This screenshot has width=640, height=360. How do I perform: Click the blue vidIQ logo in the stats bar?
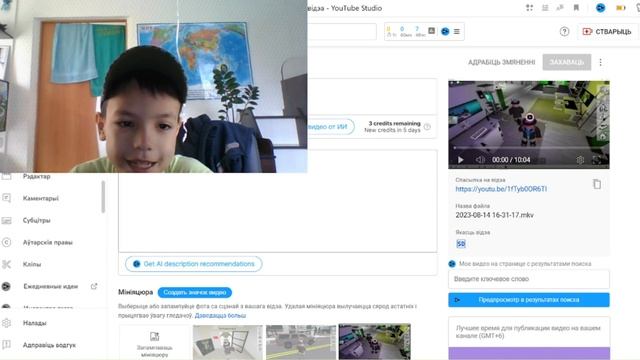[x=445, y=31]
